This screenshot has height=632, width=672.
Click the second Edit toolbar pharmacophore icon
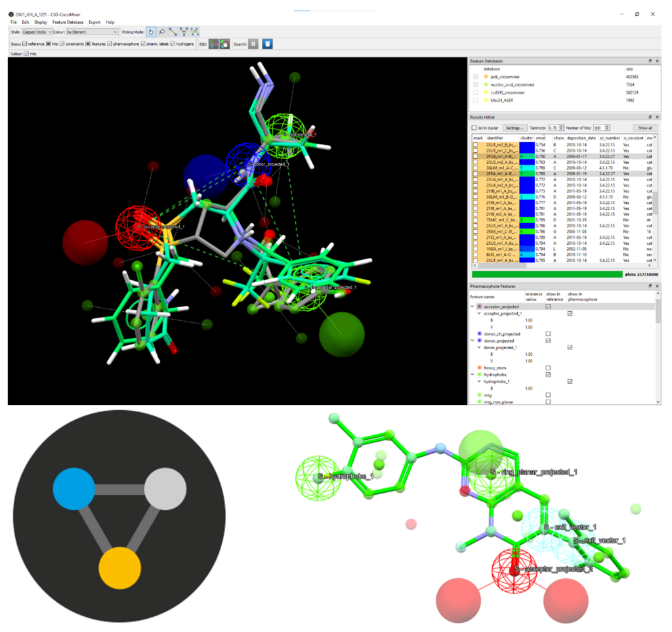(x=224, y=44)
